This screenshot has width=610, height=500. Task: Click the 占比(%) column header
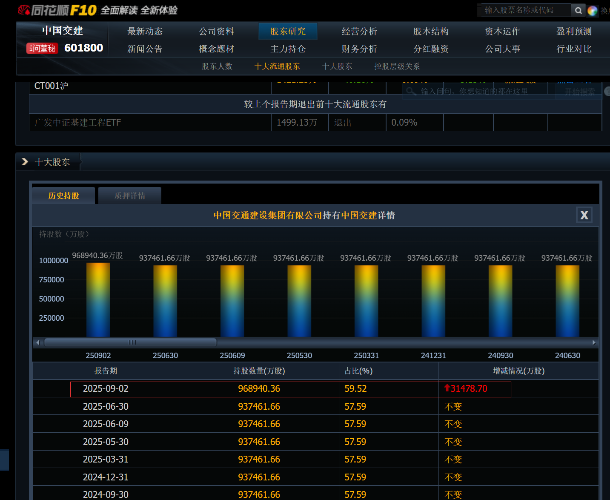point(358,371)
